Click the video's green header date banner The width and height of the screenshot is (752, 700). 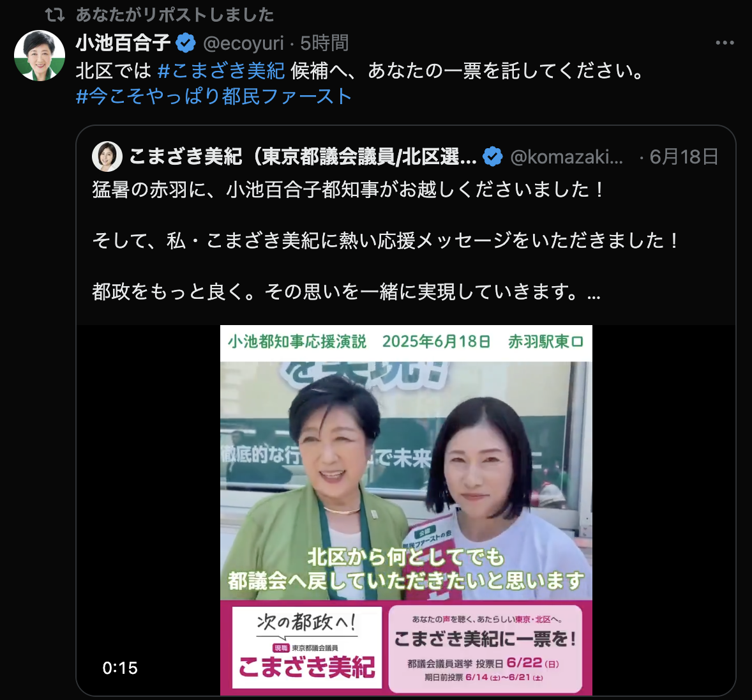[x=406, y=342]
